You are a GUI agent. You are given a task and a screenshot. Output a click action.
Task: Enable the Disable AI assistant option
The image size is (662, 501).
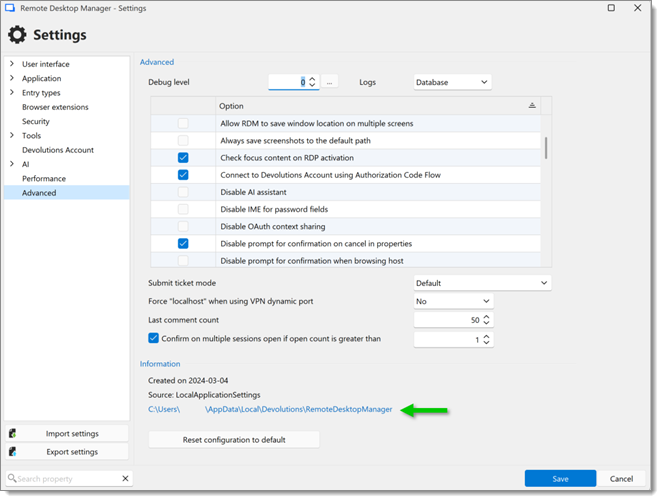pos(183,192)
